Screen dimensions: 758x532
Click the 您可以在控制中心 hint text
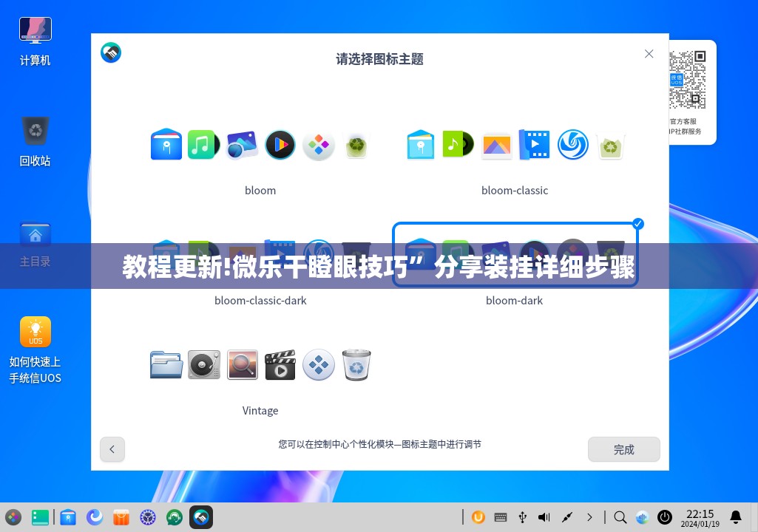[380, 444]
